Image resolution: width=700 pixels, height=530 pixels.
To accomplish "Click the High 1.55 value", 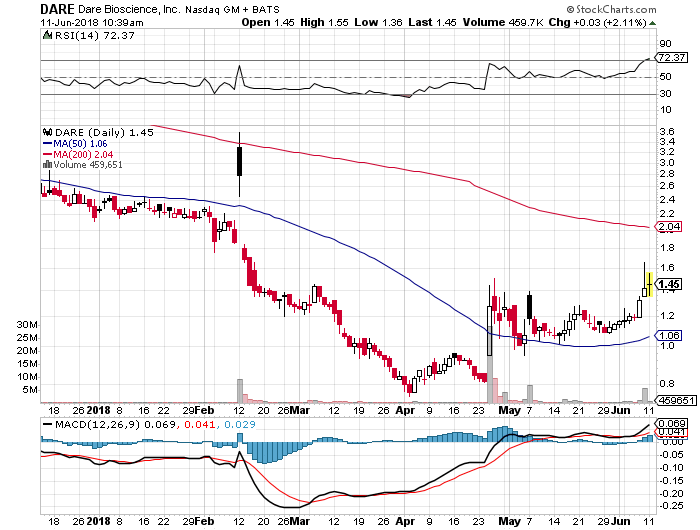I will coord(324,22).
